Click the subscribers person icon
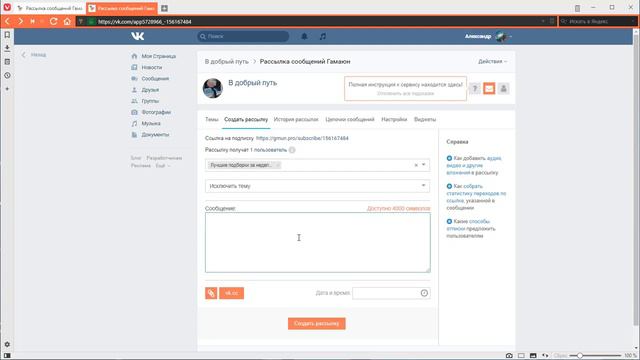640x360 pixels. pos(503,88)
